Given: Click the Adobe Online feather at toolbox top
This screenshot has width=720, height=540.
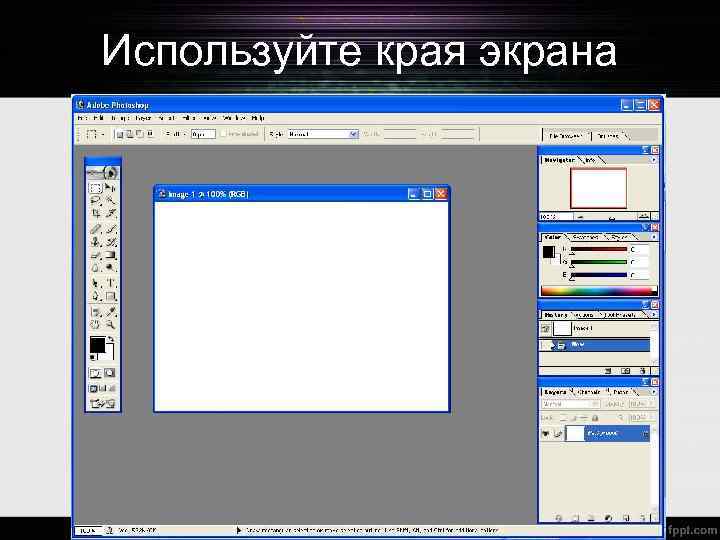Looking at the screenshot, I should tap(103, 173).
